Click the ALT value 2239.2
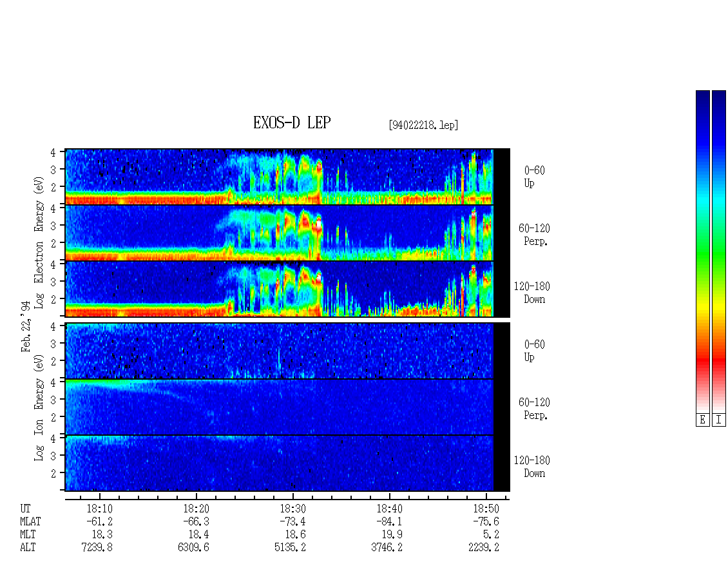The image size is (728, 564). pos(484,548)
